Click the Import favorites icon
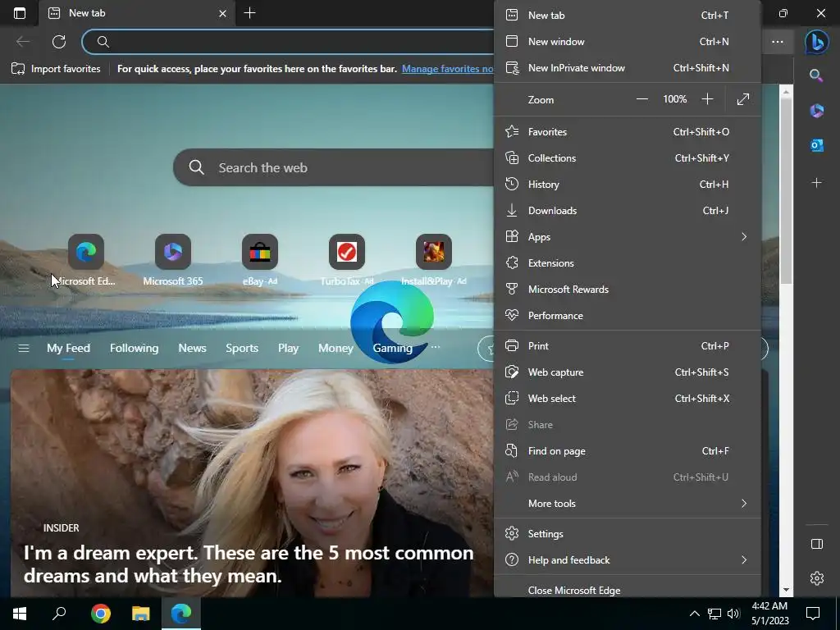This screenshot has height=630, width=840. [x=18, y=69]
